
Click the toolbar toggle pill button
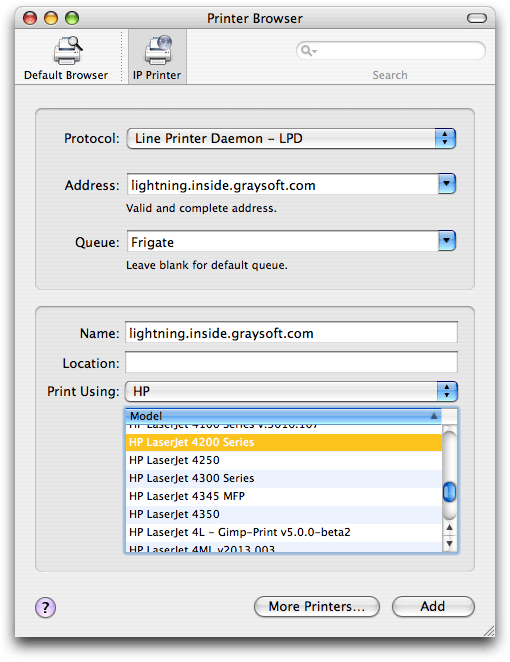(477, 18)
